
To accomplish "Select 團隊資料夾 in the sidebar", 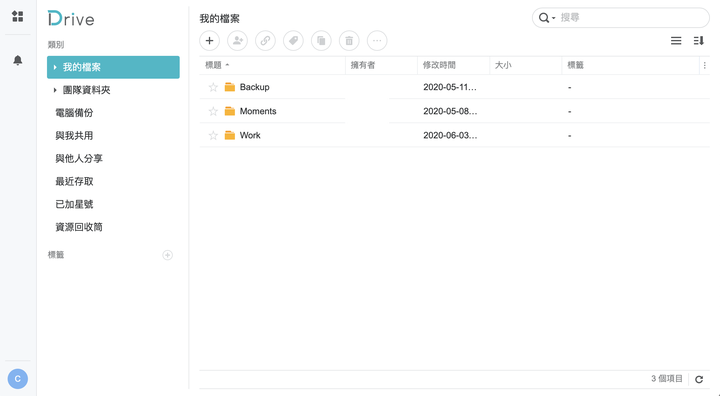I will coord(113,90).
